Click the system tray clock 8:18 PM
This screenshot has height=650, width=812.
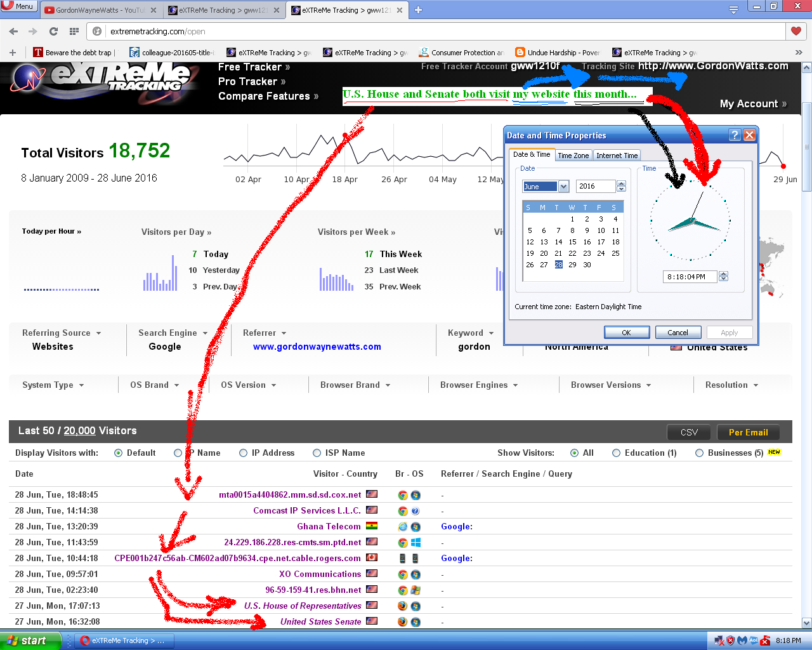coord(789,640)
